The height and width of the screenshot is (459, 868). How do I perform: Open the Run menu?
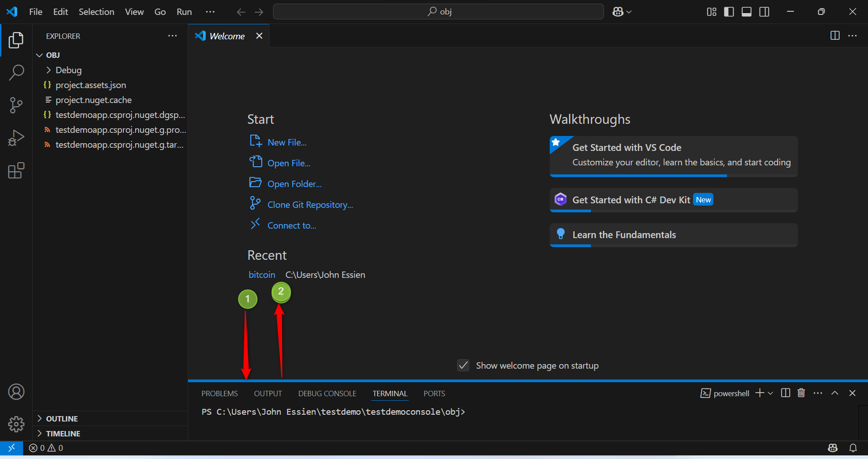[184, 12]
